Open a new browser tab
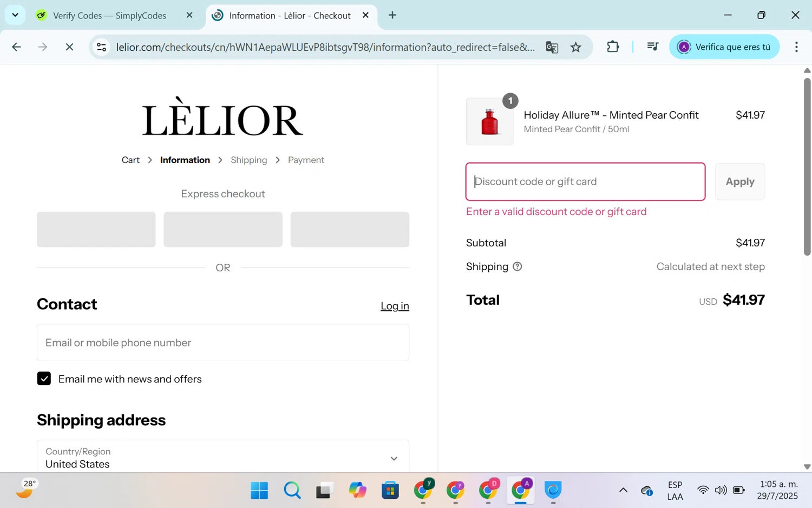The height and width of the screenshot is (508, 812). [x=392, y=15]
